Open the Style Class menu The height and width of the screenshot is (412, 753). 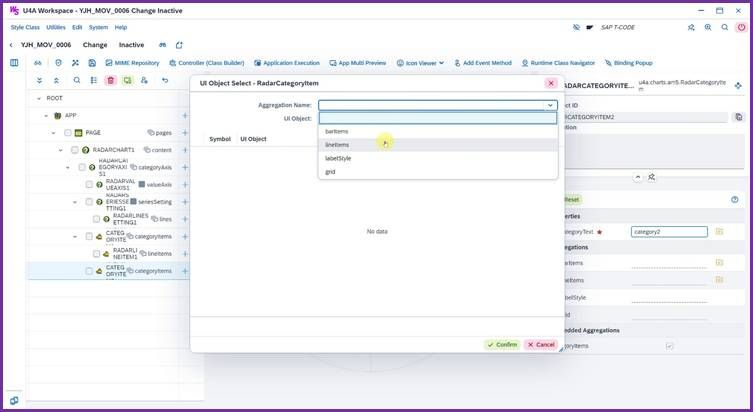[25, 27]
